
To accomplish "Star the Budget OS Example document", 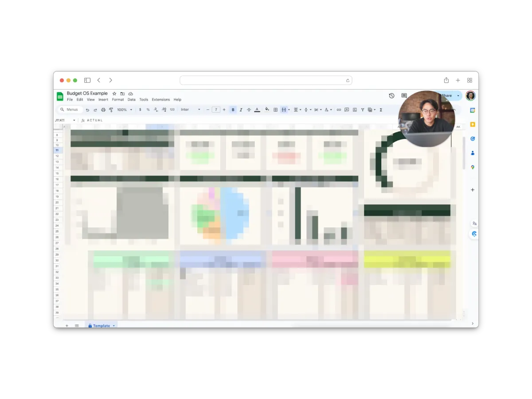I will tap(114, 94).
